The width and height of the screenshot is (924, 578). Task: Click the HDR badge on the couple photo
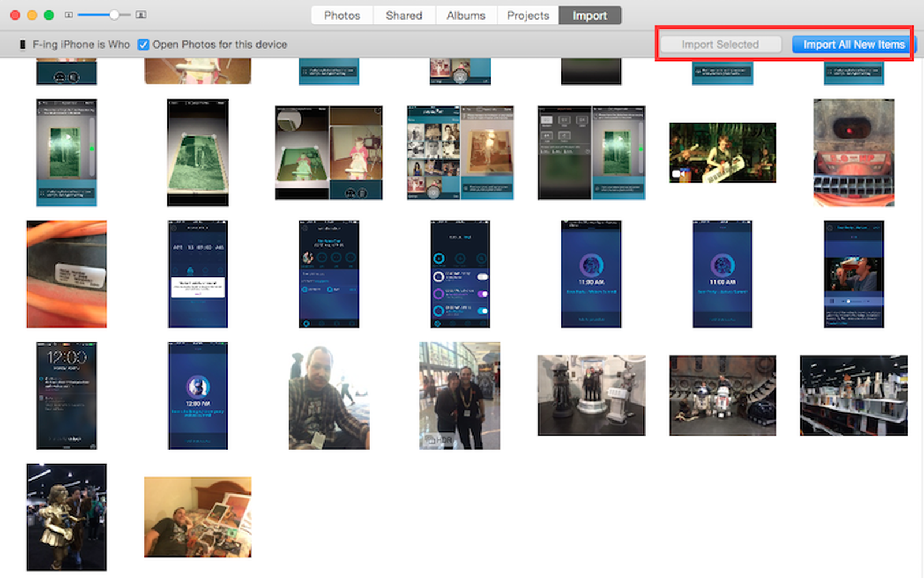[x=439, y=440]
